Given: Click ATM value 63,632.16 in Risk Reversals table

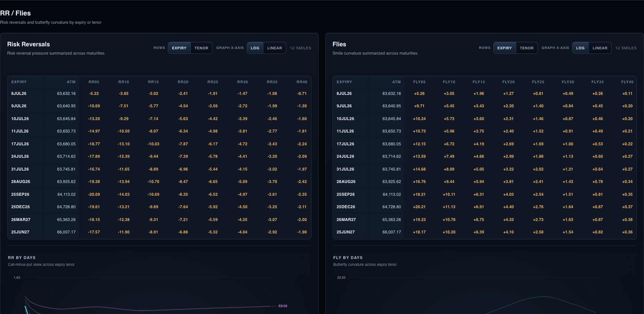Looking at the screenshot, I should tap(66, 93).
